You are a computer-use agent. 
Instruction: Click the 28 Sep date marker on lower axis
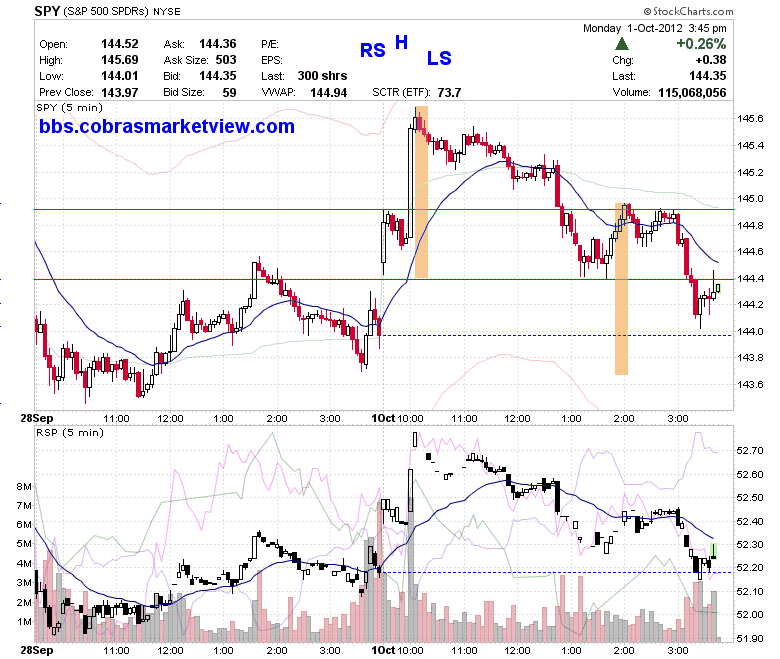37,650
